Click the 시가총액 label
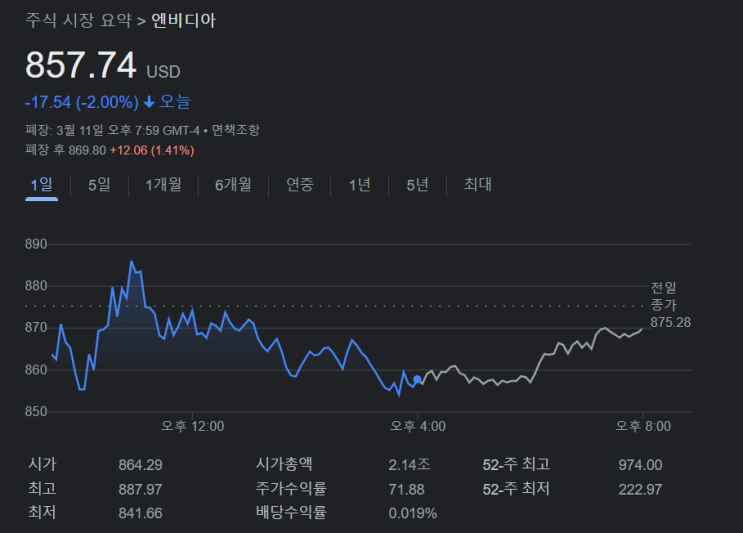Viewport: 743px width, 533px height. point(284,464)
